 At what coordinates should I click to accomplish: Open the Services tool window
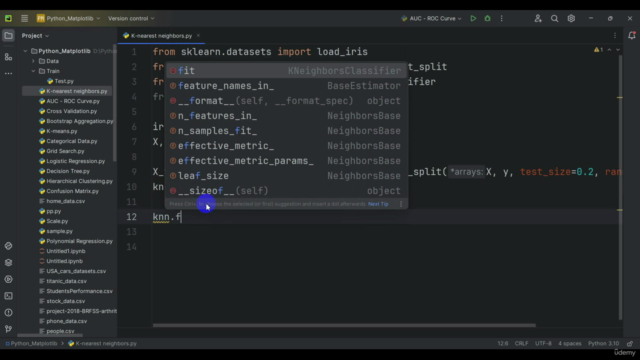[8, 279]
